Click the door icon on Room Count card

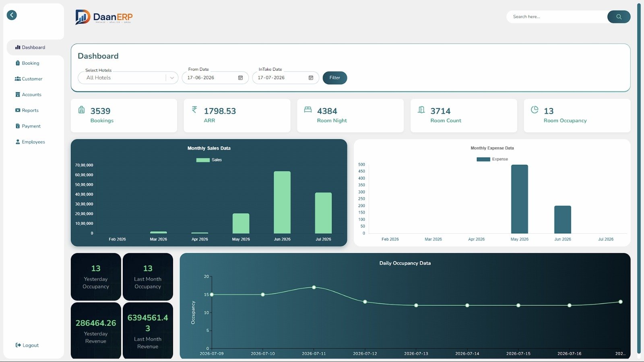point(421,109)
